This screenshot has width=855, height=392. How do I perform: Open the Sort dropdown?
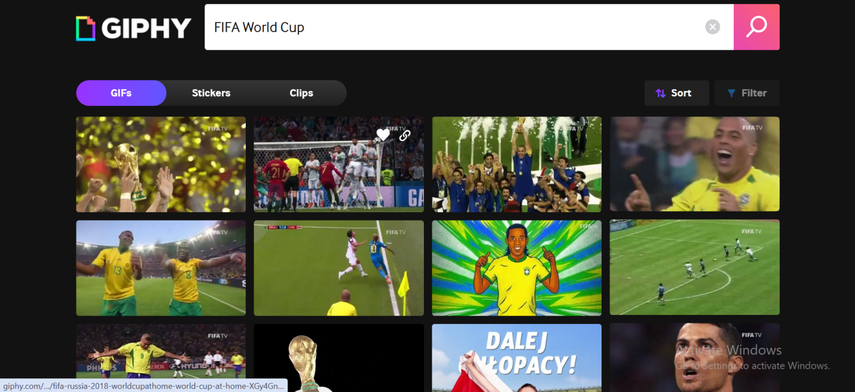pyautogui.click(x=676, y=93)
